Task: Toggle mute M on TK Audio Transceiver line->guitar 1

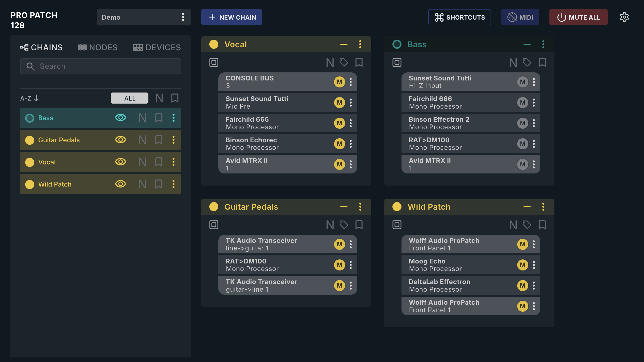Action: [x=339, y=244]
